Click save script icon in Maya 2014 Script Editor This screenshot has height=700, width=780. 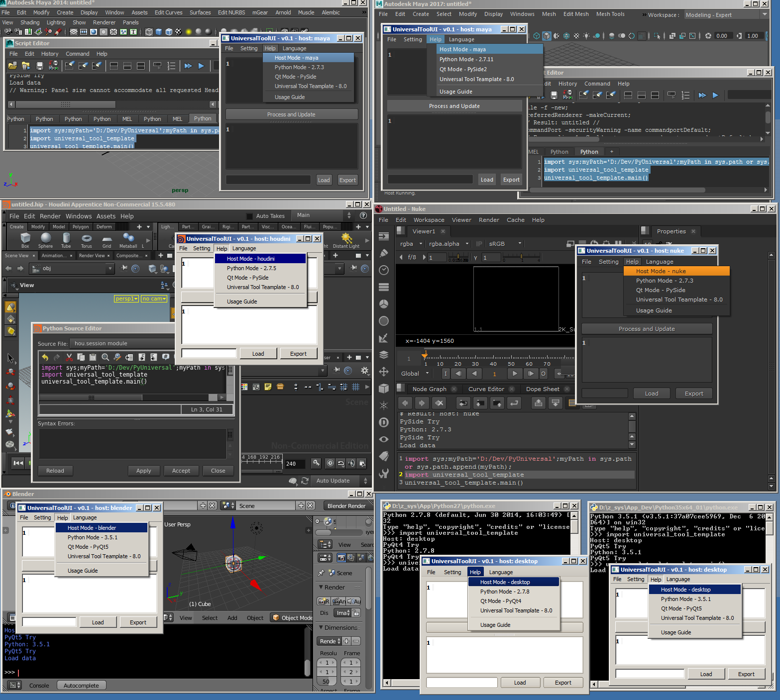tap(40, 65)
